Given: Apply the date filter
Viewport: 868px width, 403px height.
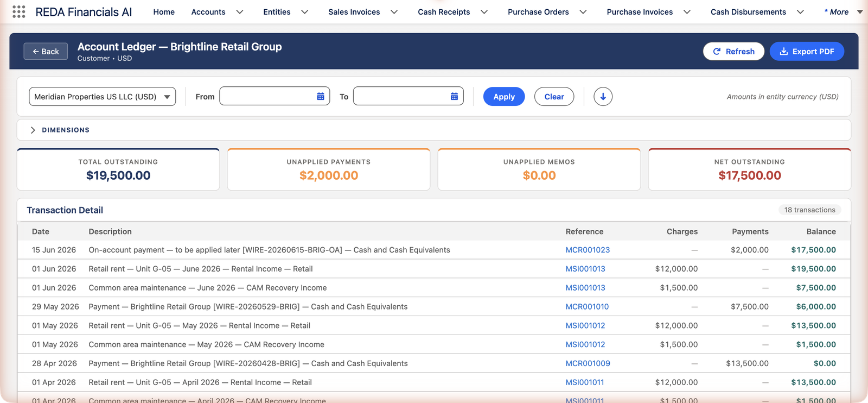Looking at the screenshot, I should click(504, 97).
